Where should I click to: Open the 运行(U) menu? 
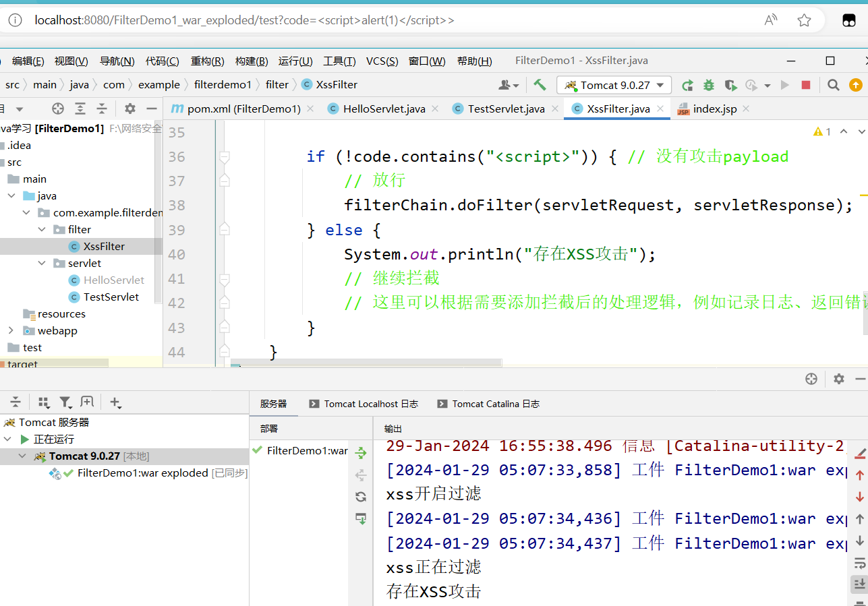pos(295,61)
